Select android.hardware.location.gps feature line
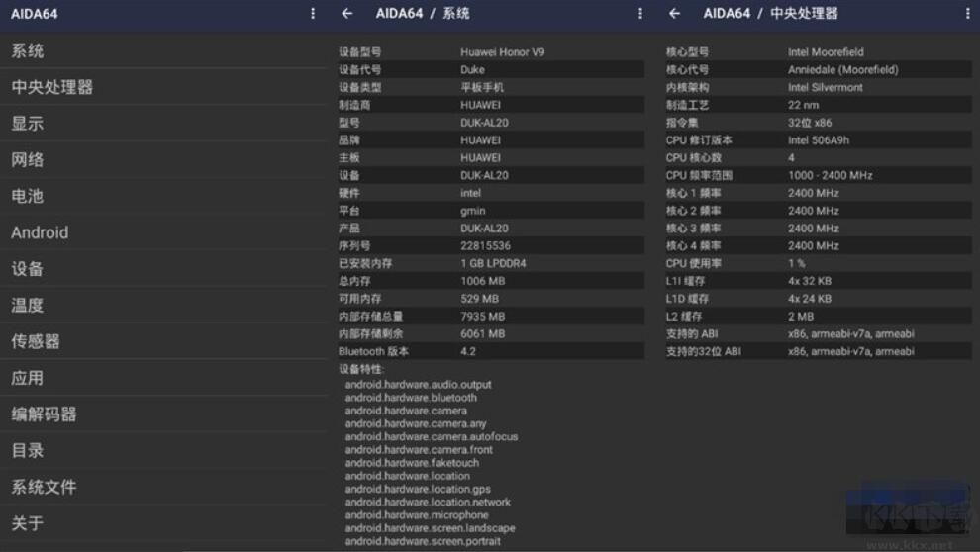980x552 pixels. point(418,489)
